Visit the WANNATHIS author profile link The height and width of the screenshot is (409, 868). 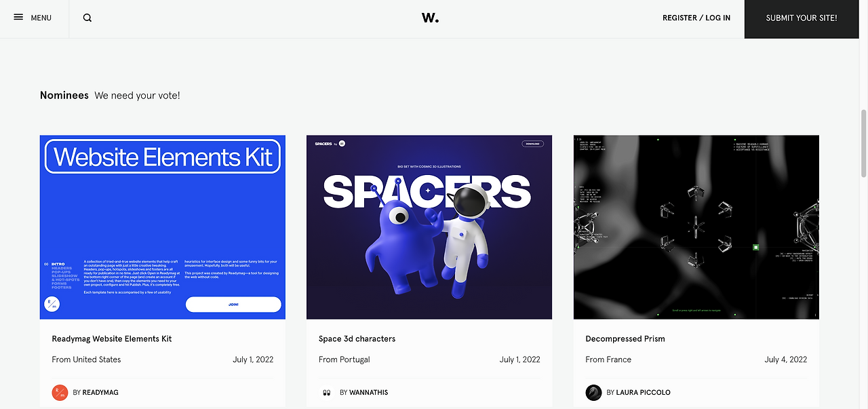click(369, 393)
